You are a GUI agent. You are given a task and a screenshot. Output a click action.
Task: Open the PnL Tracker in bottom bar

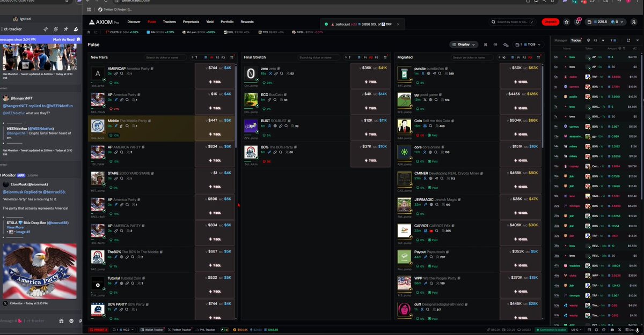(206, 330)
